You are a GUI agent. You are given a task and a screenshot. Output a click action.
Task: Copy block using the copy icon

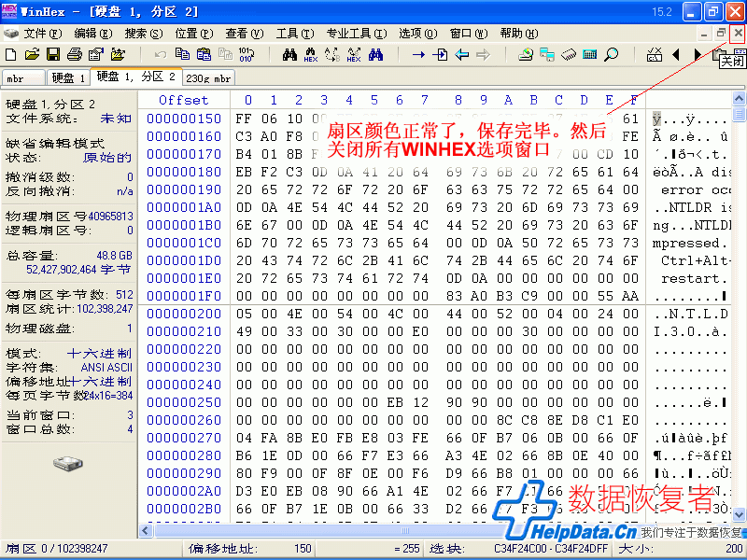coord(182,54)
